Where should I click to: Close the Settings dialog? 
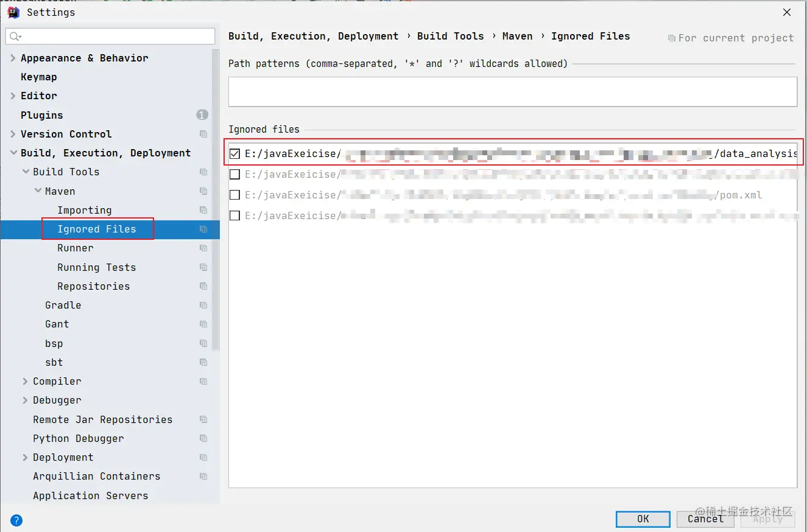(x=787, y=12)
